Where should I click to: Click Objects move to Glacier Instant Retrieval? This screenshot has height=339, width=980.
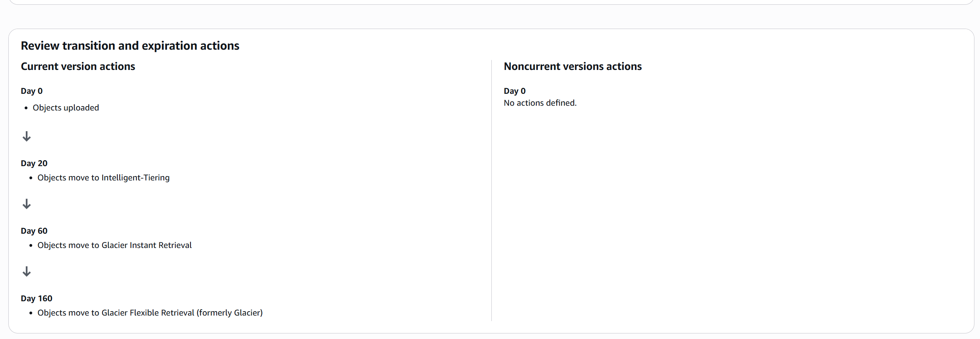pyautogui.click(x=114, y=245)
